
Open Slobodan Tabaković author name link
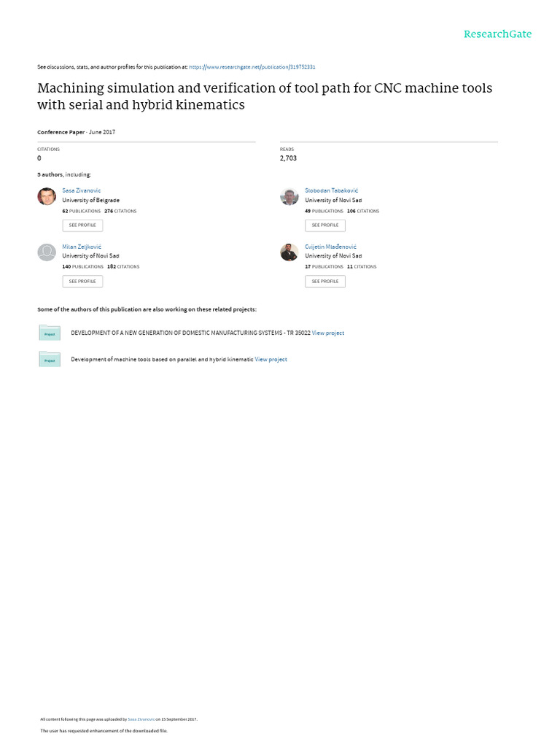(331, 190)
